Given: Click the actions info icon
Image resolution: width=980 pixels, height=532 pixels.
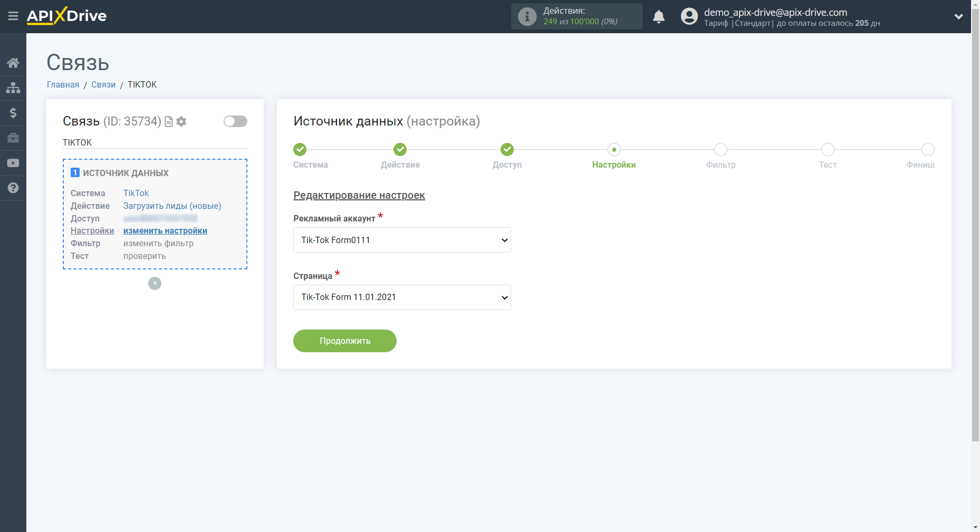Looking at the screenshot, I should 527,16.
